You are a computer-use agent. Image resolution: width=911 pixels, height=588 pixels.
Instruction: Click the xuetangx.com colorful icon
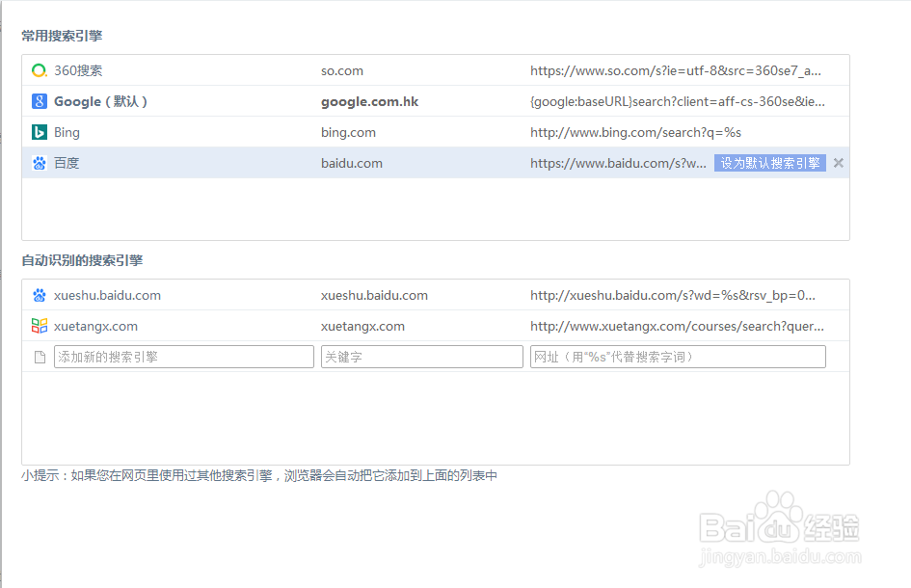[39, 326]
